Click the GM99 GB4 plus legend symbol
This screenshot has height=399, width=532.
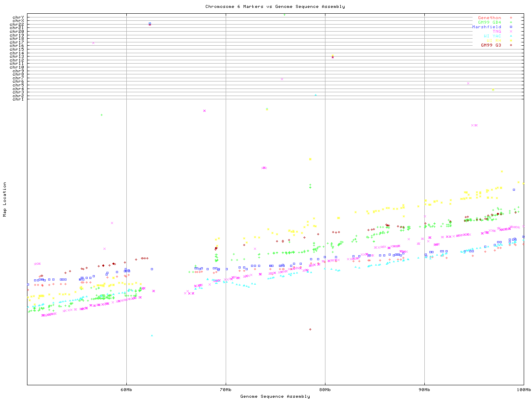tap(511, 22)
